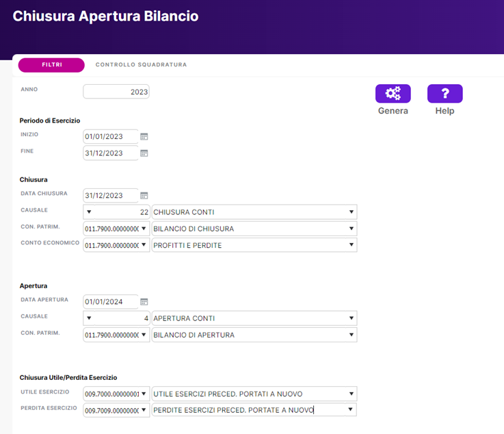Click the Genera gears icon button

click(x=393, y=94)
